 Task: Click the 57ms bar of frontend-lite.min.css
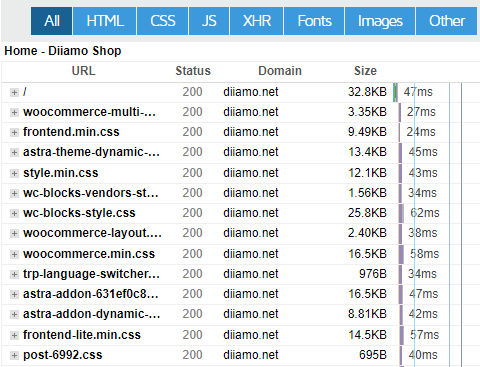click(x=401, y=335)
